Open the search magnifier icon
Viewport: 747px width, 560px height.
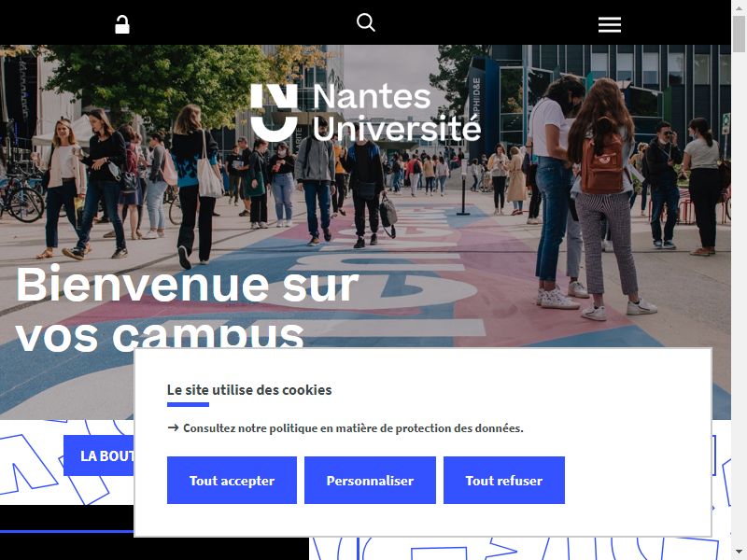(365, 22)
